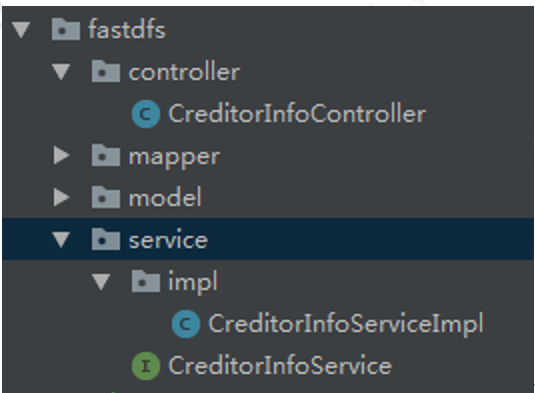
Task: Collapse the impl package arrow
Action: pos(101,282)
